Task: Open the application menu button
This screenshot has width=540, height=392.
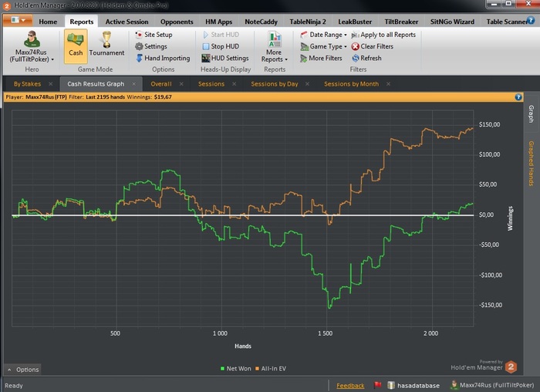Action: click(18, 20)
